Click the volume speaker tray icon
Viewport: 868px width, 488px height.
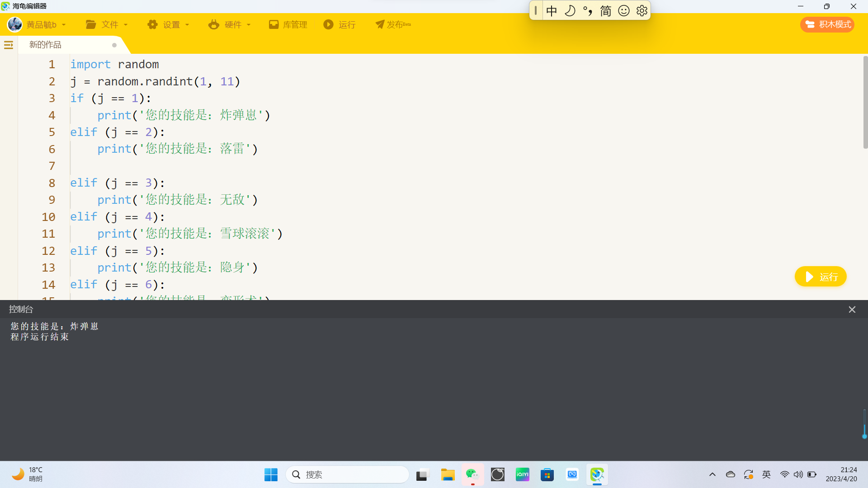[x=798, y=474]
